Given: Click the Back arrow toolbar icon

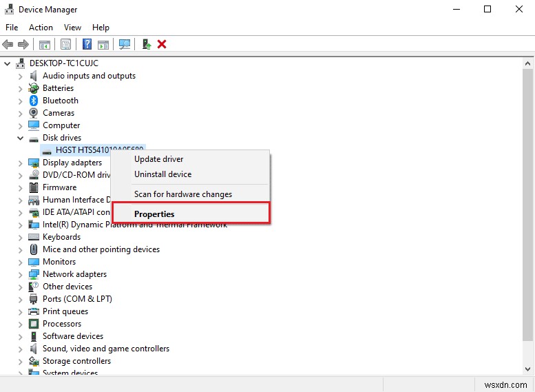Looking at the screenshot, I should tap(8, 44).
